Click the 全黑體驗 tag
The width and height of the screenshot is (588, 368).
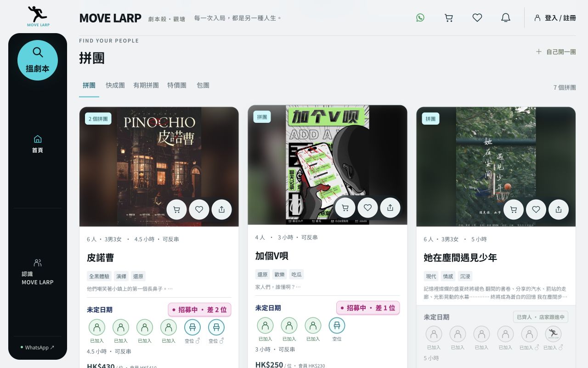pos(99,276)
